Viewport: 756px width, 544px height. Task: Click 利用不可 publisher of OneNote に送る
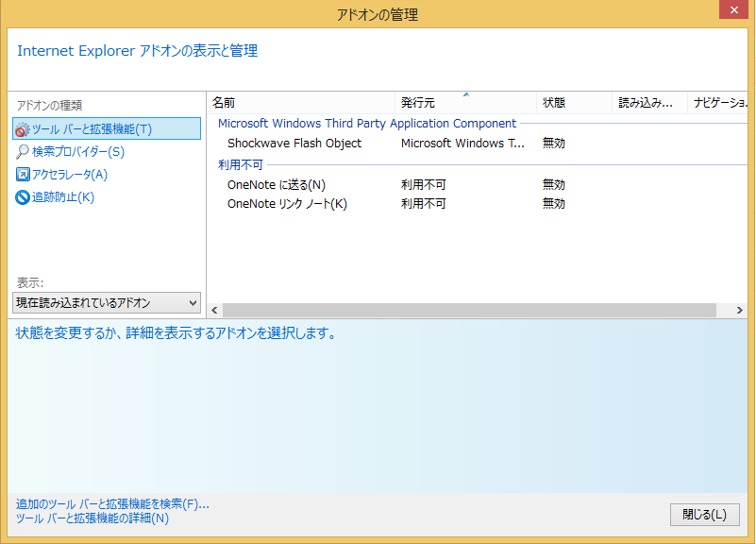pyautogui.click(x=424, y=185)
